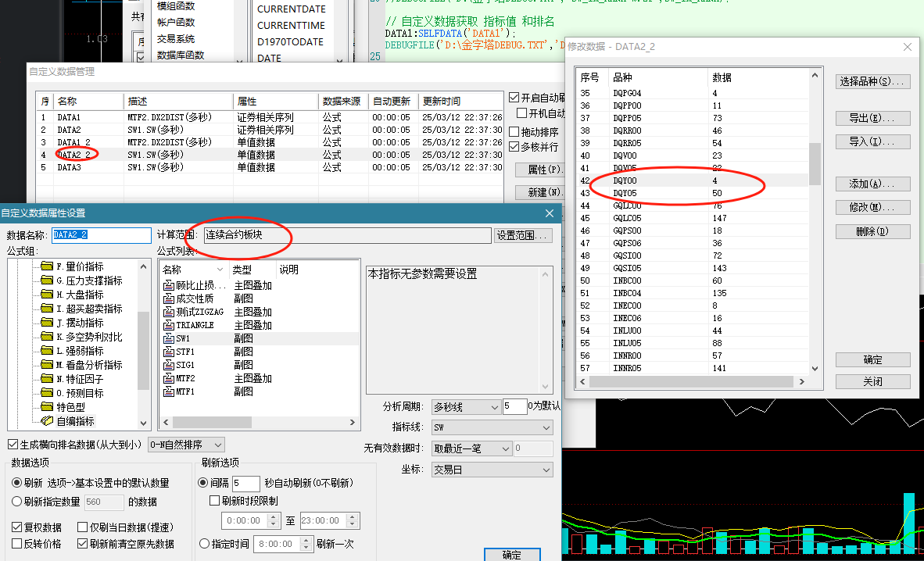Click 删除(D) button

pyautogui.click(x=872, y=231)
